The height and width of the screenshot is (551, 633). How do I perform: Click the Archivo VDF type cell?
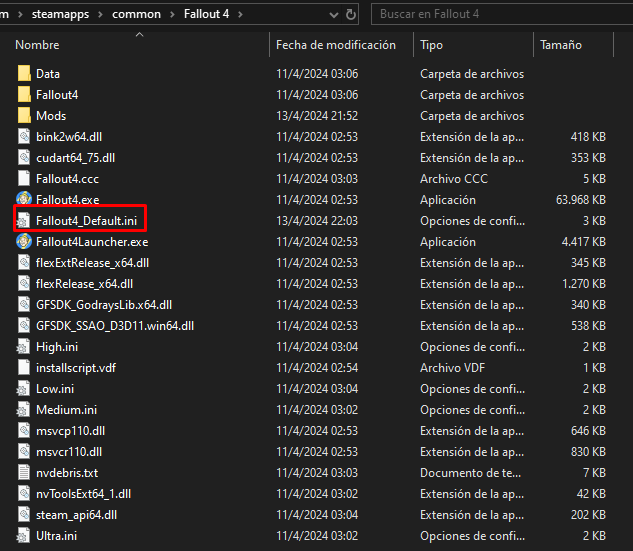point(452,368)
